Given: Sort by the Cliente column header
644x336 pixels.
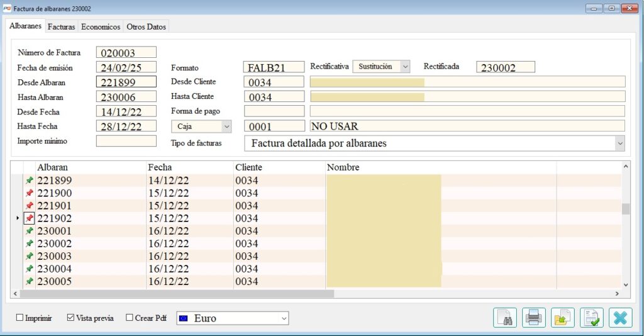Looking at the screenshot, I should tap(279, 167).
